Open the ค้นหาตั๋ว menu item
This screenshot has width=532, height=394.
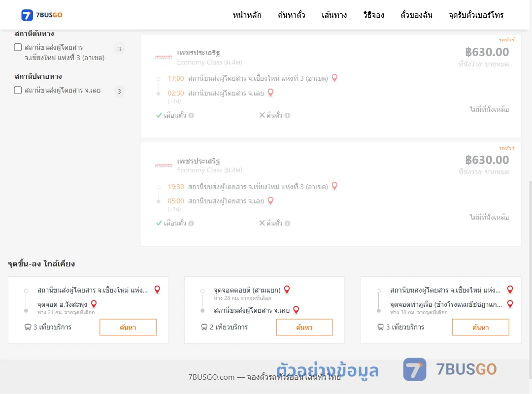pos(292,15)
